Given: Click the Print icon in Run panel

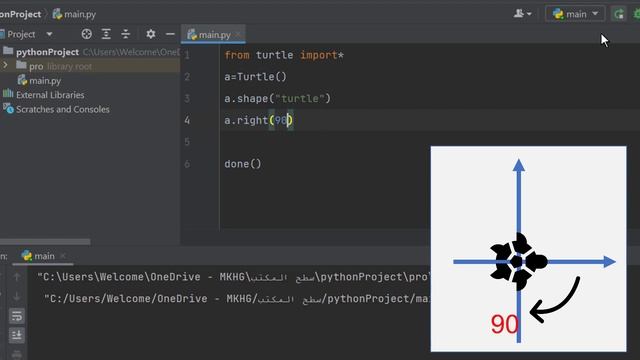Looking at the screenshot, I should click(x=17, y=354).
